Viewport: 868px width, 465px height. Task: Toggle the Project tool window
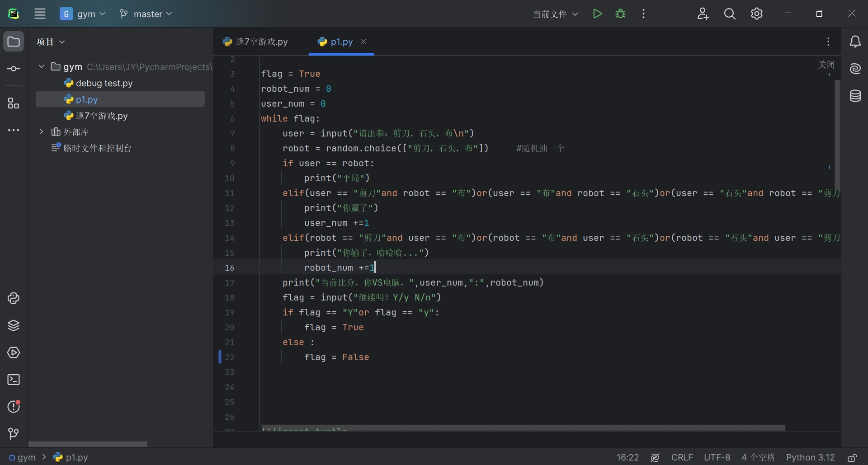click(14, 42)
